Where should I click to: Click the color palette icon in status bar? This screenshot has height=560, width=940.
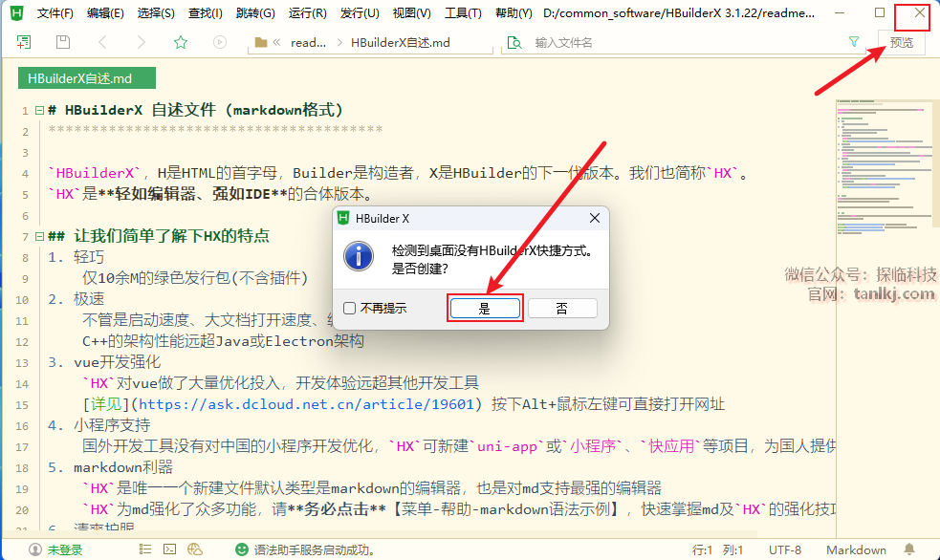[195, 549]
